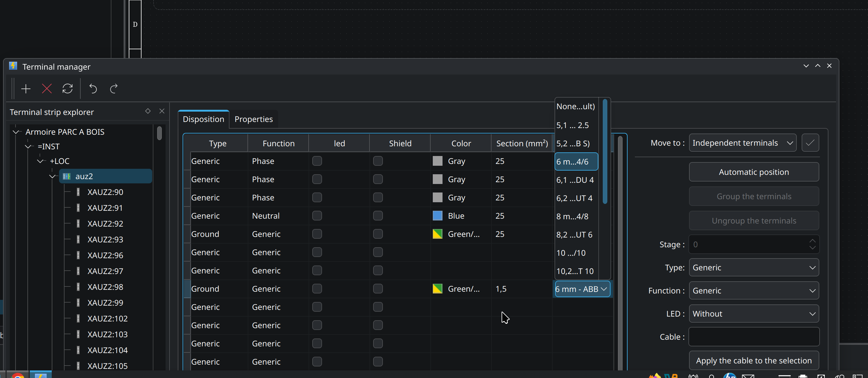Image resolution: width=868 pixels, height=378 pixels.
Task: Click the Blue color swatch in Neutral row
Action: coord(437,216)
